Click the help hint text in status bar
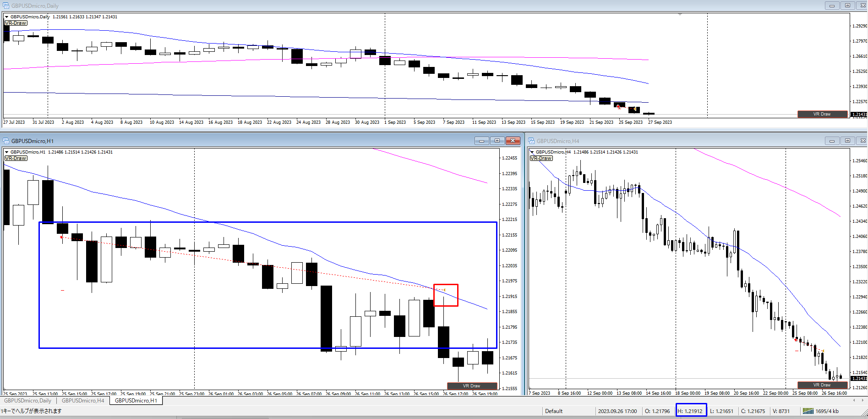868x419 pixels. [x=32, y=411]
